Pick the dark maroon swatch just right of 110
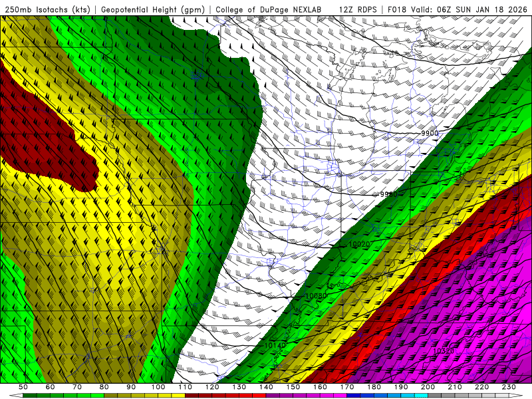The image size is (532, 399). coord(192,395)
